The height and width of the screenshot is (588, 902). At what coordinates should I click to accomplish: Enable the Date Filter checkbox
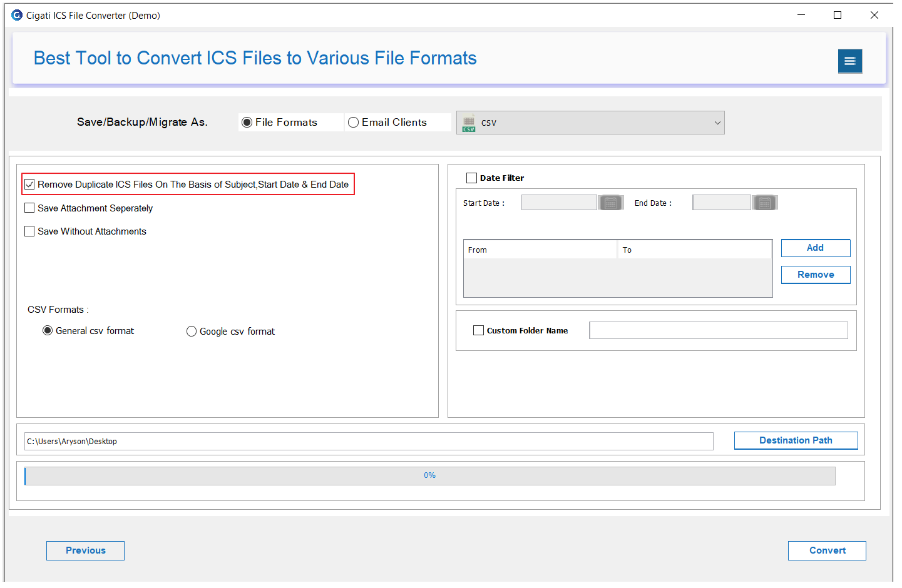472,178
